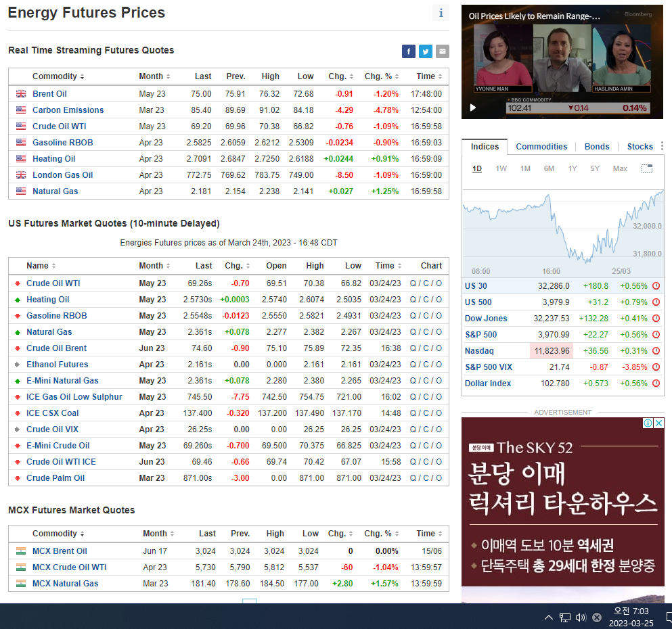The height and width of the screenshot is (629, 672).
Task: Click the India flag next to MCX Brent Oil
Action: [21, 551]
